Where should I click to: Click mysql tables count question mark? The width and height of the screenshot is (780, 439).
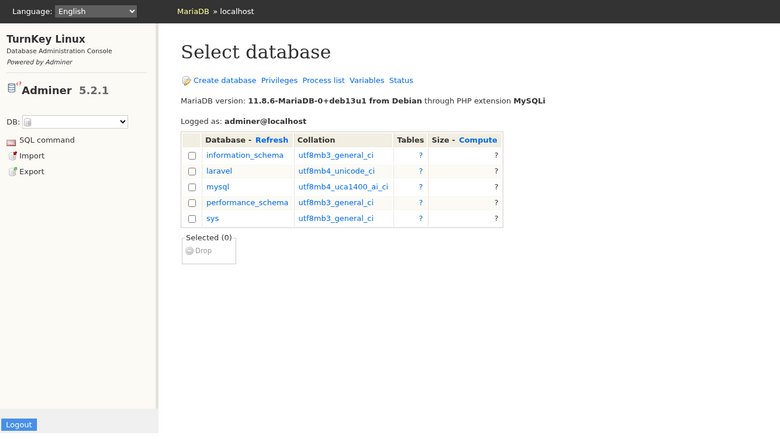(420, 187)
